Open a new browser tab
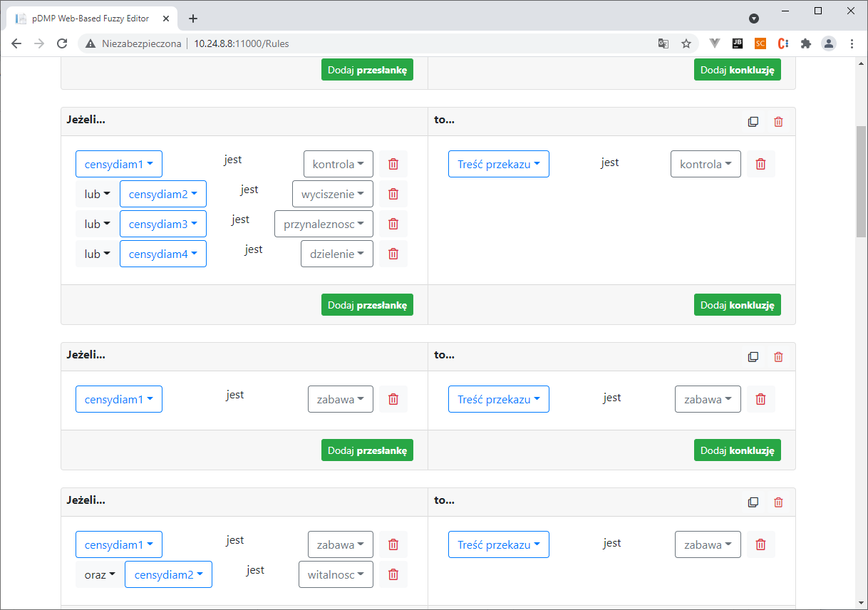Screen dimensions: 868x610 193,19
